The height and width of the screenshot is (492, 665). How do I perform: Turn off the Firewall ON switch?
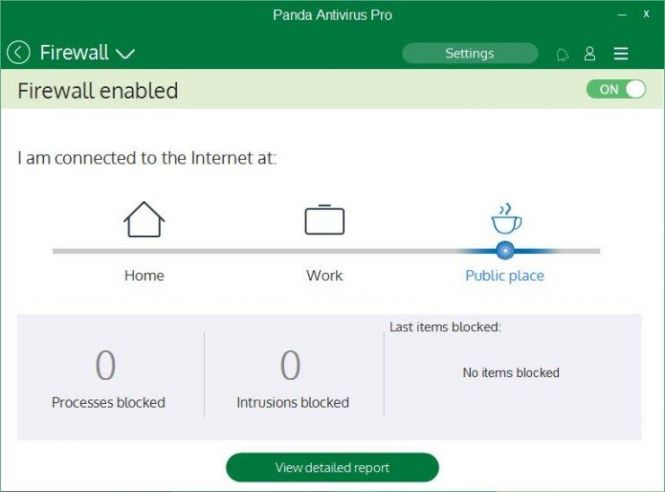coord(616,89)
